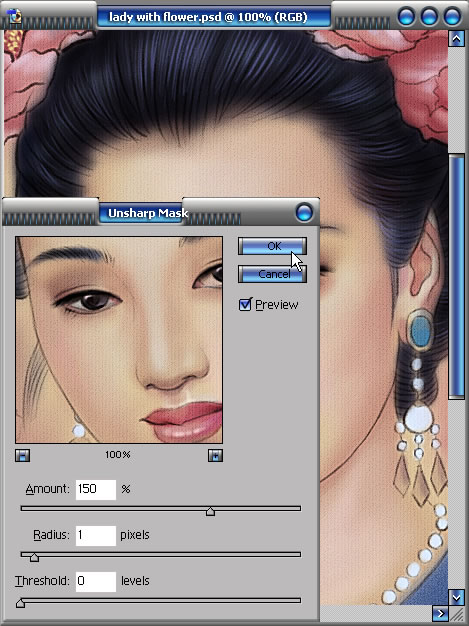Cancel the Unsharp Mask dialog
The height and width of the screenshot is (626, 469).
tap(272, 274)
